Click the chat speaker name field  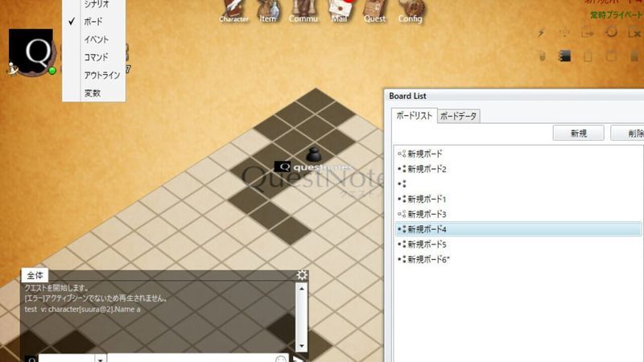67,358
